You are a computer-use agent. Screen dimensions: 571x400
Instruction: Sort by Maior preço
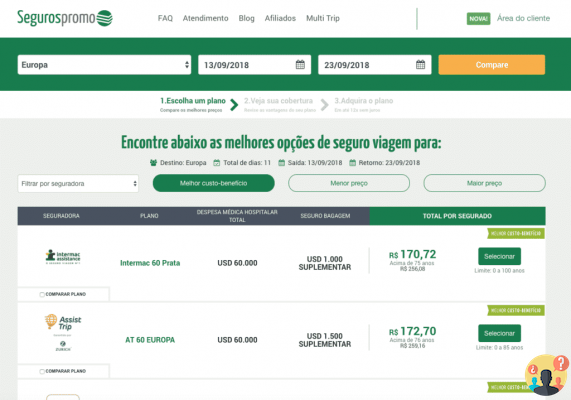pos(484,183)
